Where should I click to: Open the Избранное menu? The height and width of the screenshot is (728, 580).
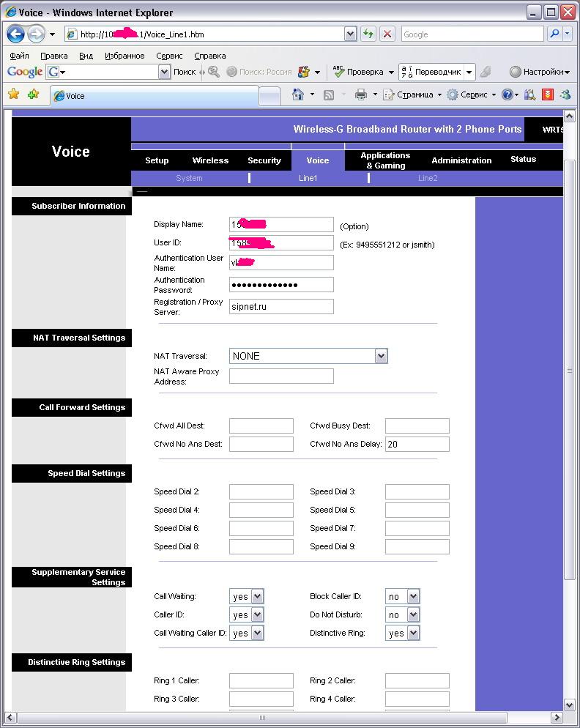coord(124,56)
